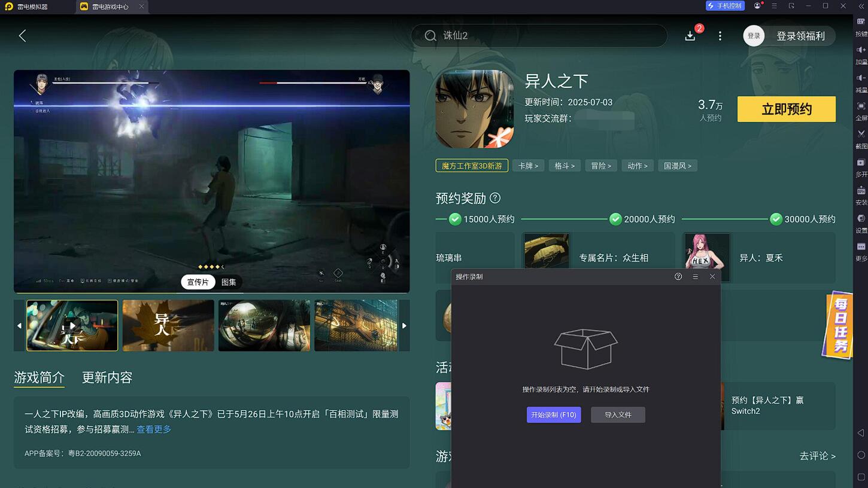Click the 15000人预约 milestone checkmark

[455, 219]
